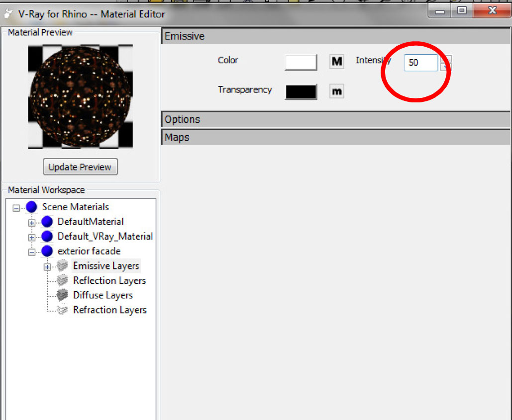Collapse the exterior facade tree node

(32, 252)
